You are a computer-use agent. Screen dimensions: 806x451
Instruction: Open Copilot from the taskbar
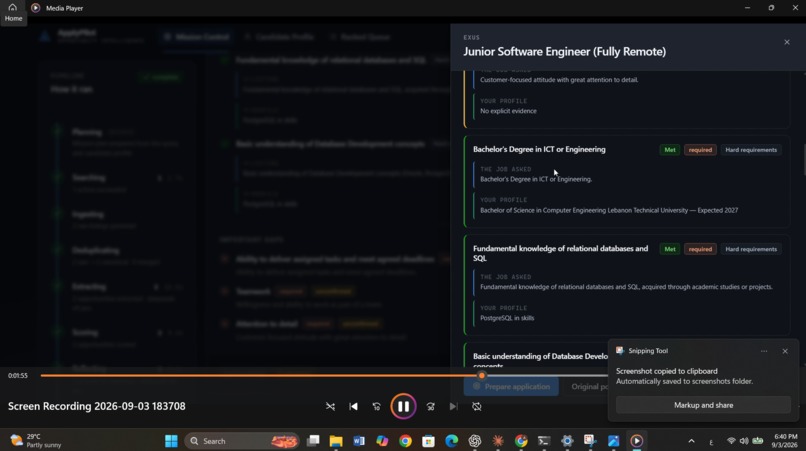382,441
